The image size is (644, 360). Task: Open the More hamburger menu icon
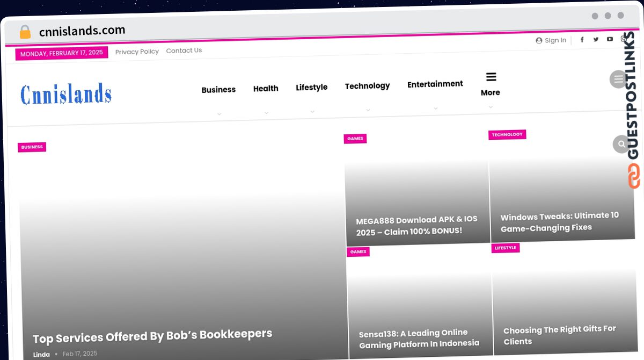pos(491,77)
